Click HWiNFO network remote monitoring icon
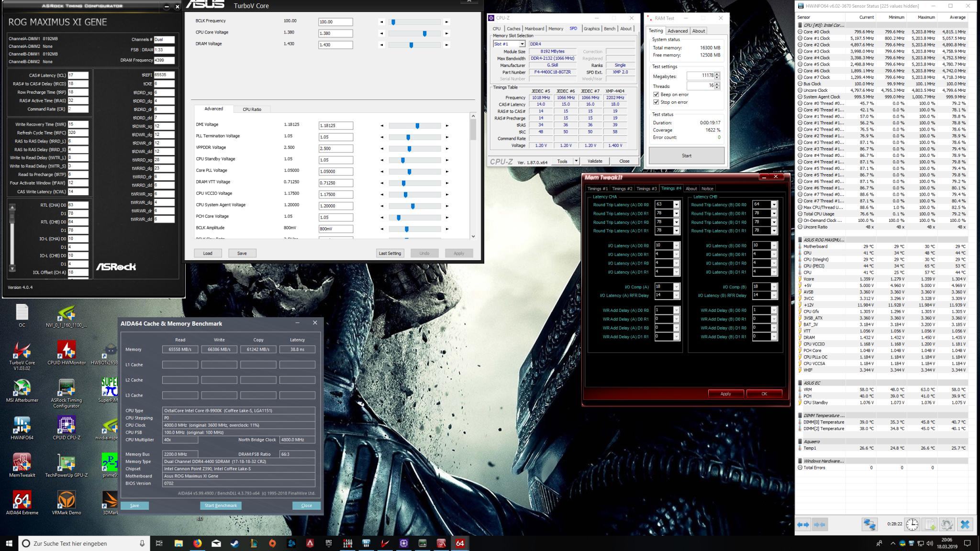Screen dimensions: 980x551 (x=869, y=524)
